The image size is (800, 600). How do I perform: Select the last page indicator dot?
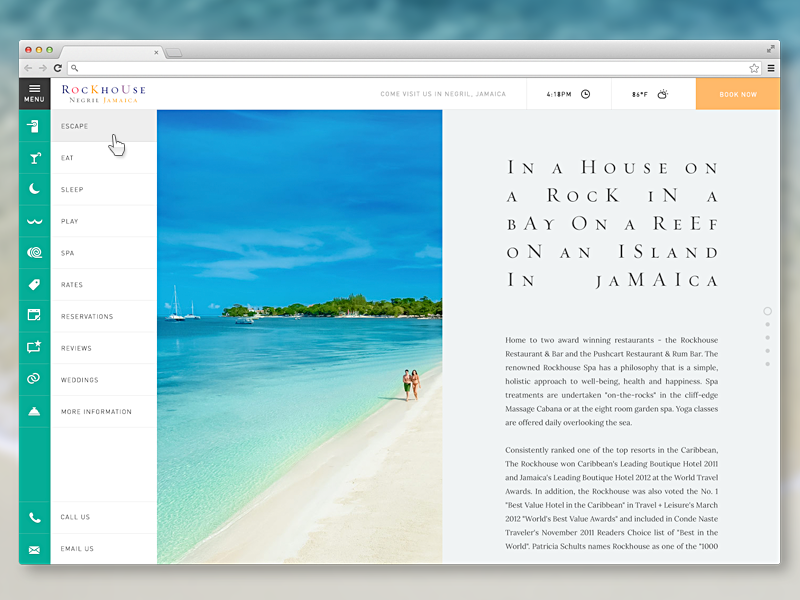pyautogui.click(x=767, y=364)
